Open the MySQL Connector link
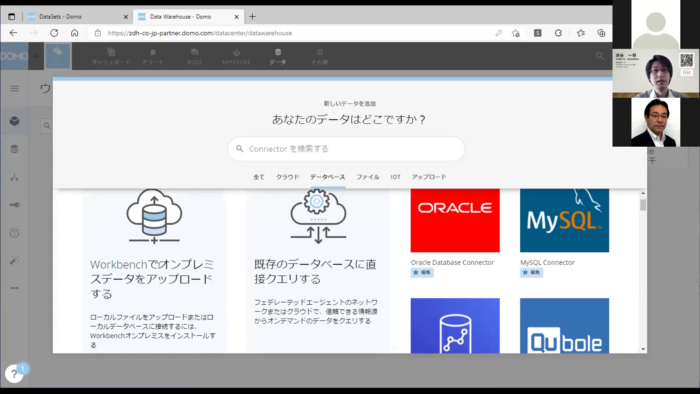This screenshot has height=394, width=700. point(547,262)
